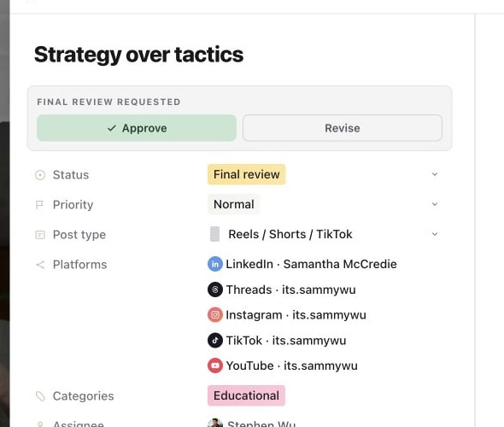Click the text Threads · its.sammywu
The height and width of the screenshot is (427, 504).
[x=291, y=290]
